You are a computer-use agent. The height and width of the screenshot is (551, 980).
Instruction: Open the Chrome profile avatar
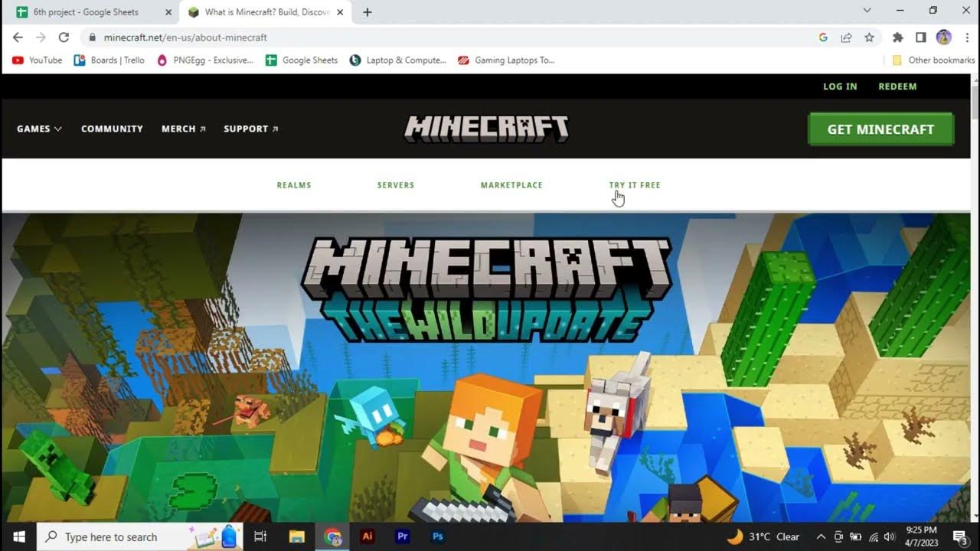943,37
